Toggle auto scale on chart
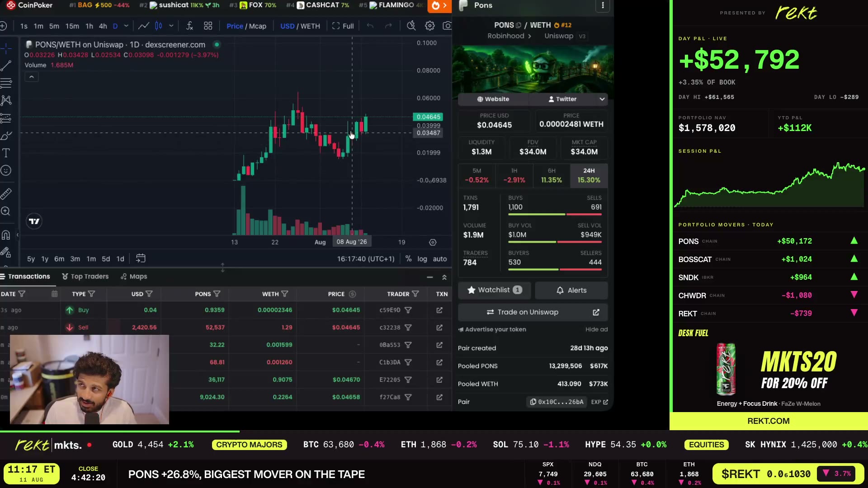The height and width of the screenshot is (488, 868). [439, 259]
